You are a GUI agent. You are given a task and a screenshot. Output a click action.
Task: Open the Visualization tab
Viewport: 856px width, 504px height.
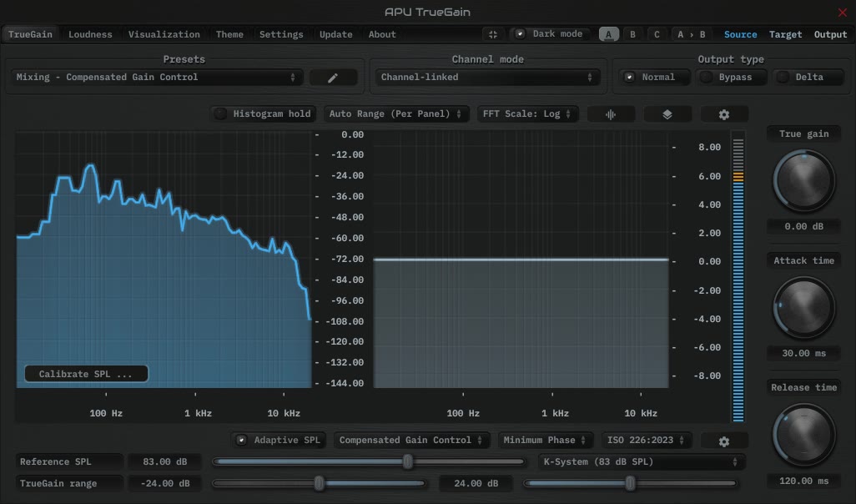[x=164, y=34]
